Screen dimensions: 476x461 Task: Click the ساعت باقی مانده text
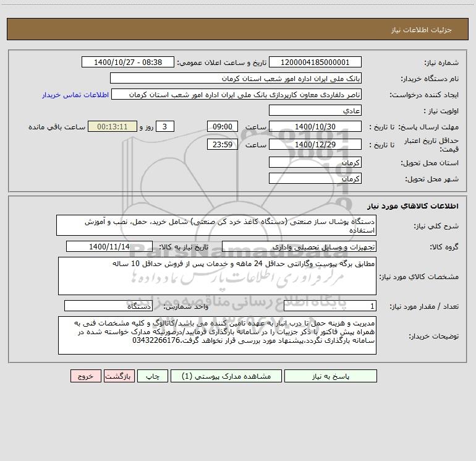click(57, 127)
